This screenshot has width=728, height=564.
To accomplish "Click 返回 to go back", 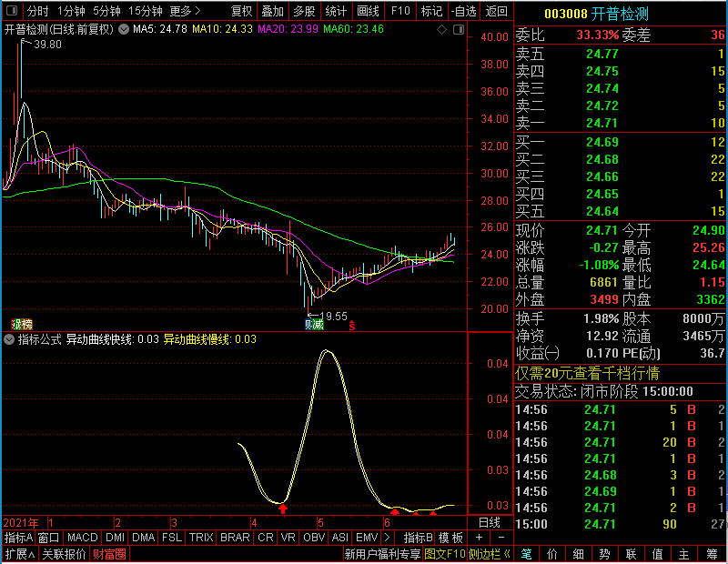I will click(496, 11).
